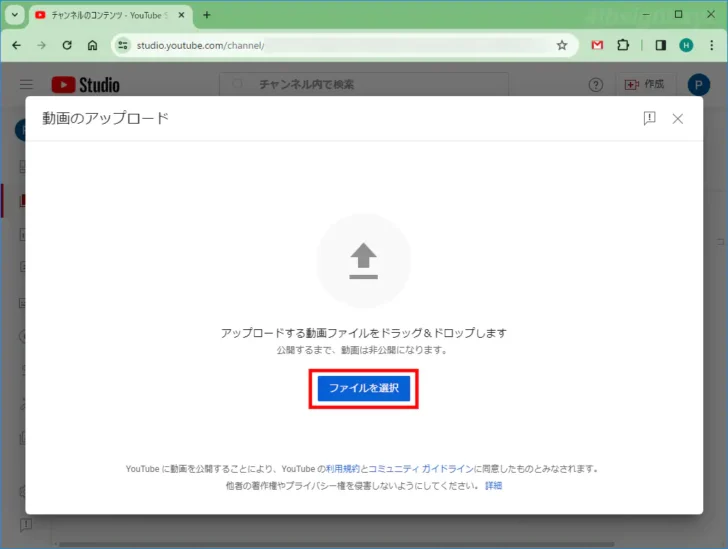Open the 利用規約 link
Image resolution: width=728 pixels, height=549 pixels.
tap(343, 469)
